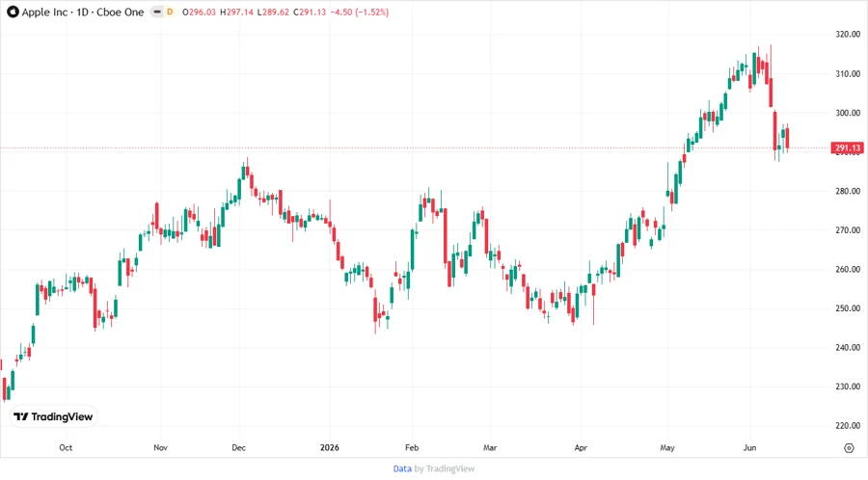Open the Data link below chart
Image resolution: width=868 pixels, height=480 pixels.
tap(402, 469)
